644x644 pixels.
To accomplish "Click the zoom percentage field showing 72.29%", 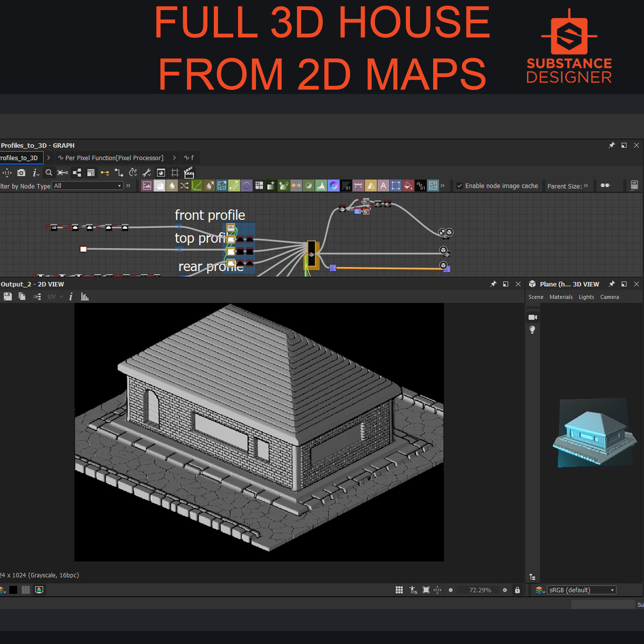I will pos(480,590).
